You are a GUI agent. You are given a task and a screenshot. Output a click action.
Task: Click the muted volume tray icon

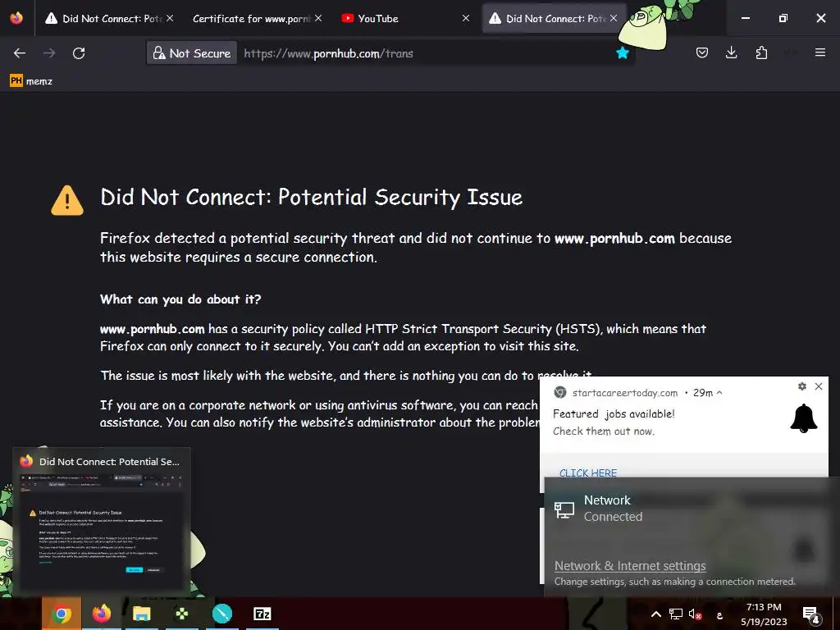[695, 614]
